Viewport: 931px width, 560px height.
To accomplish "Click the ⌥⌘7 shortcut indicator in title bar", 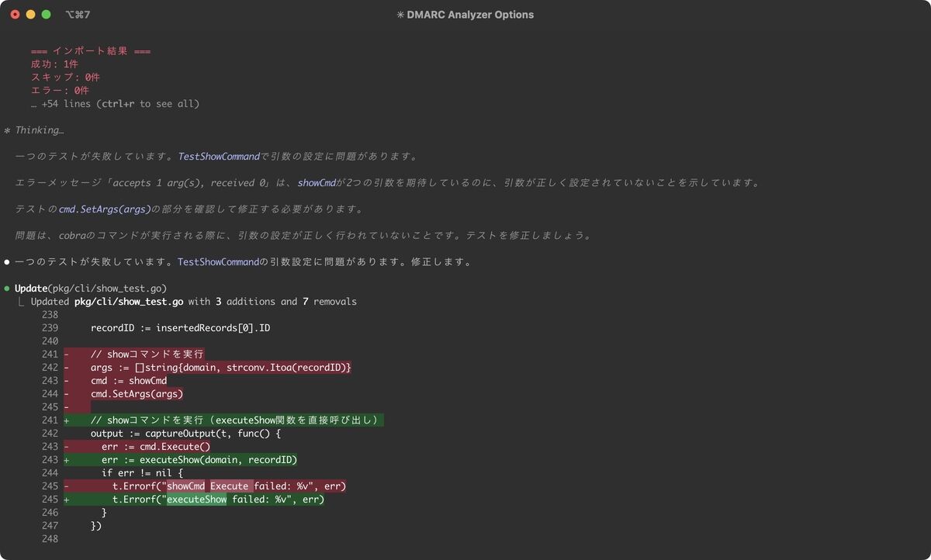I will [x=78, y=14].
